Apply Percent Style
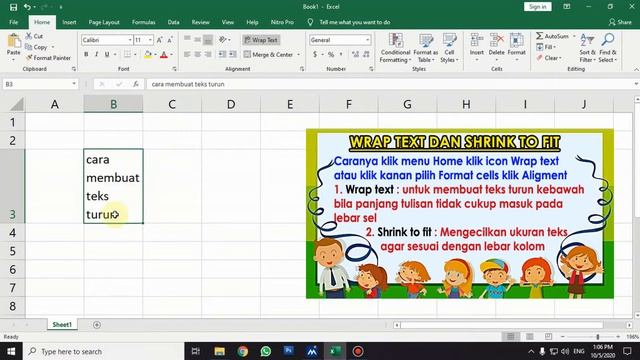Image resolution: width=640 pixels, height=360 pixels. [x=331, y=54]
